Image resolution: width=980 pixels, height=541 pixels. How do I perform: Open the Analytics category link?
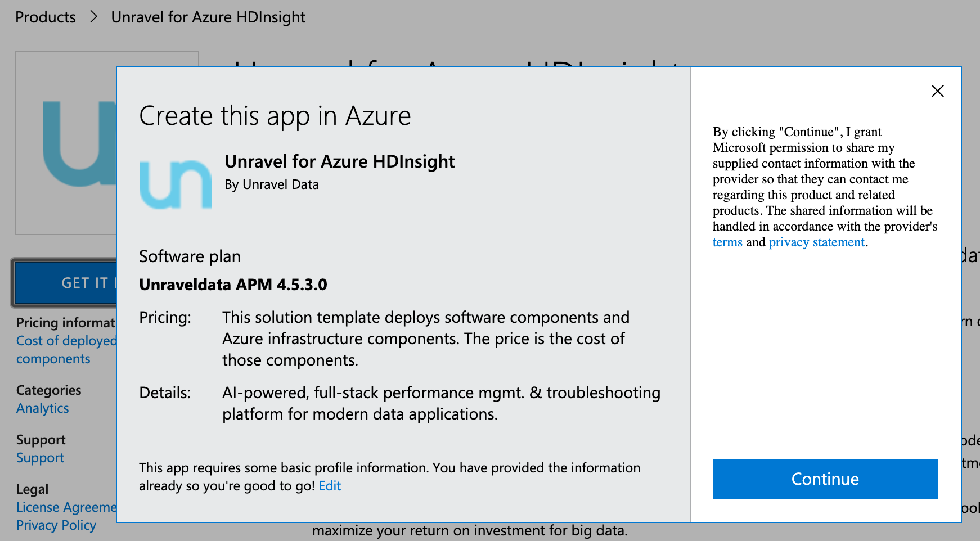point(43,408)
